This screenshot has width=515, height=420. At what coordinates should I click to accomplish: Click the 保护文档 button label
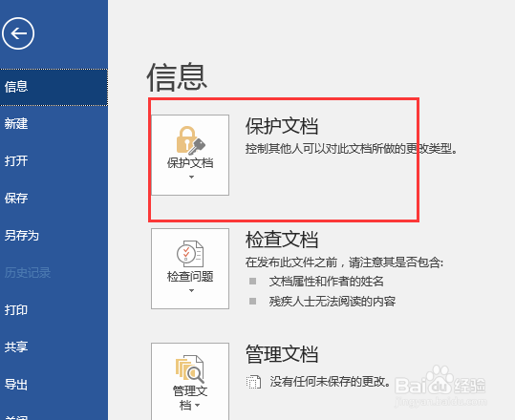click(x=190, y=162)
